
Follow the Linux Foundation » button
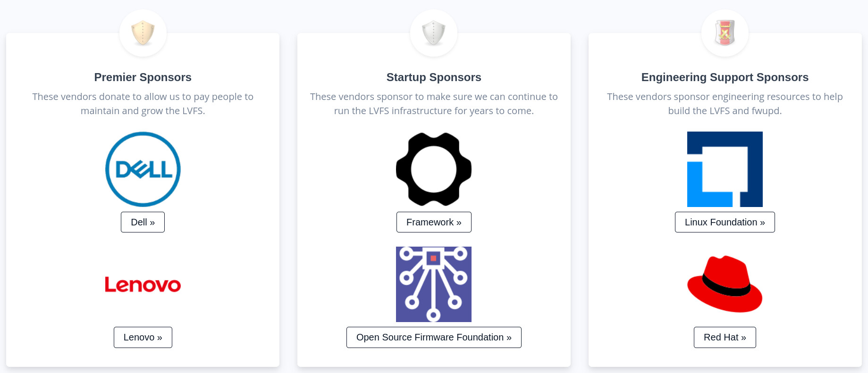pos(725,222)
